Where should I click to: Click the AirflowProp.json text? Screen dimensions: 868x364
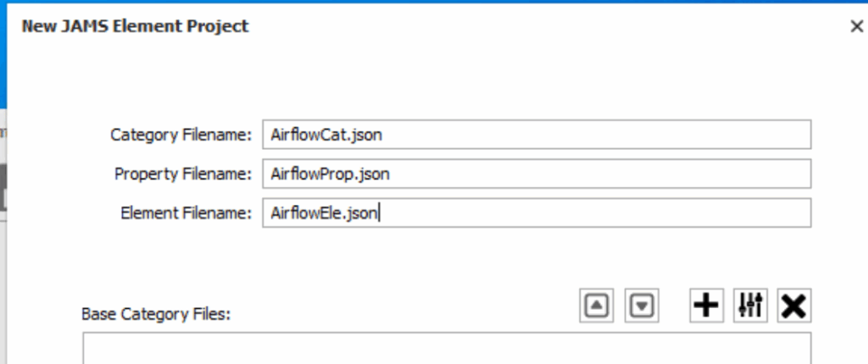tap(330, 174)
